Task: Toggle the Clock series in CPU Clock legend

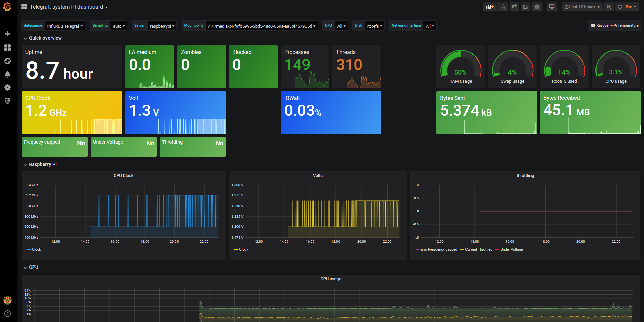Action: tap(36, 249)
